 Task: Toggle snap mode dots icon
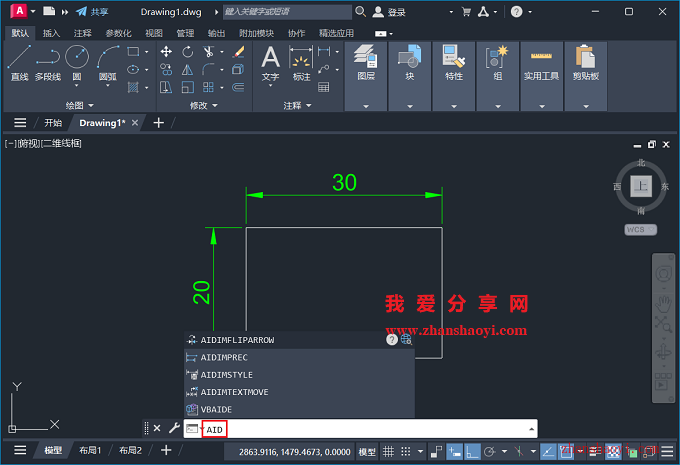(405, 452)
